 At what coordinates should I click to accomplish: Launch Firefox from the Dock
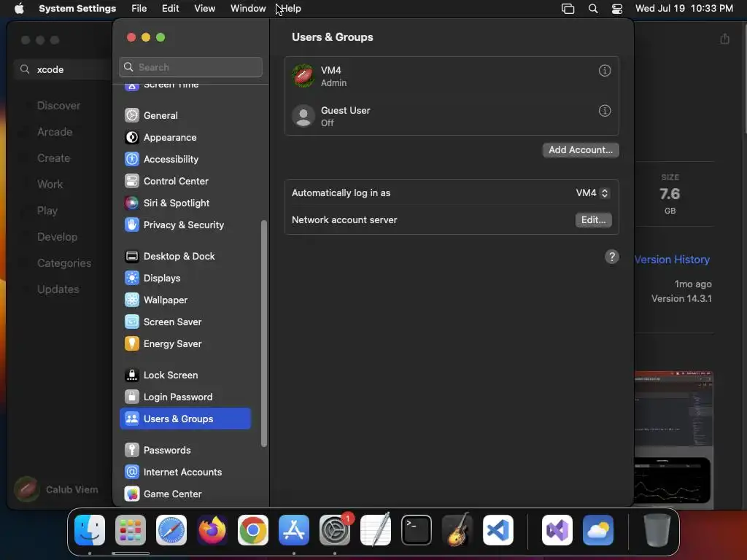pyautogui.click(x=212, y=530)
